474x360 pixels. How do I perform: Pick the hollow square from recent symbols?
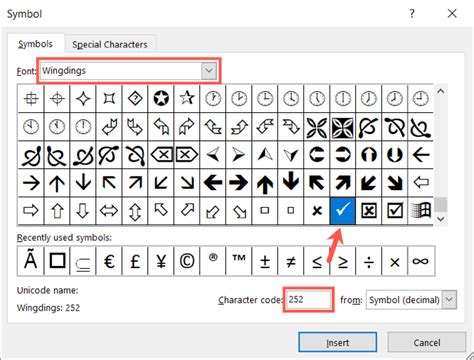(x=57, y=261)
